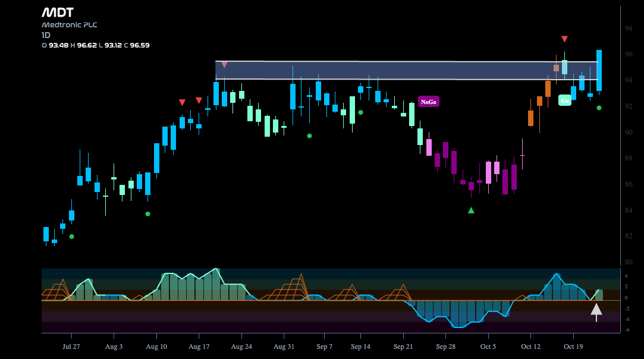
Task: Click the Aug 24 date label
Action: 241,347
